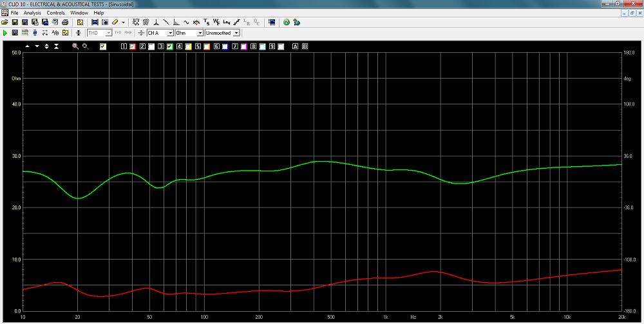Open the MLS analysis icon
Image resolution: width=644 pixels, height=324 pixels.
(x=136, y=22)
